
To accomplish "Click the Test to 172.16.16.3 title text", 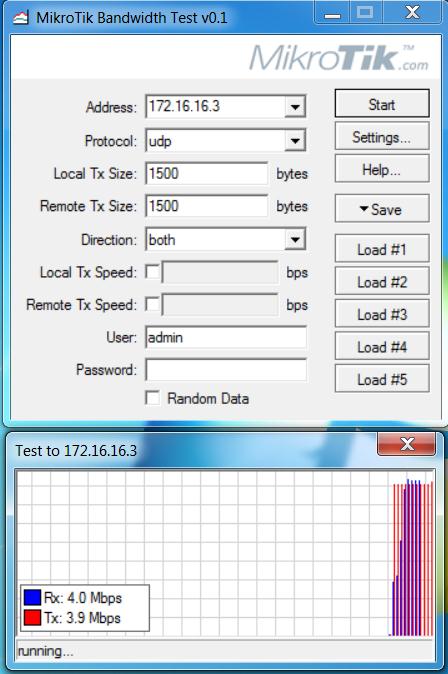I will 76,451.
